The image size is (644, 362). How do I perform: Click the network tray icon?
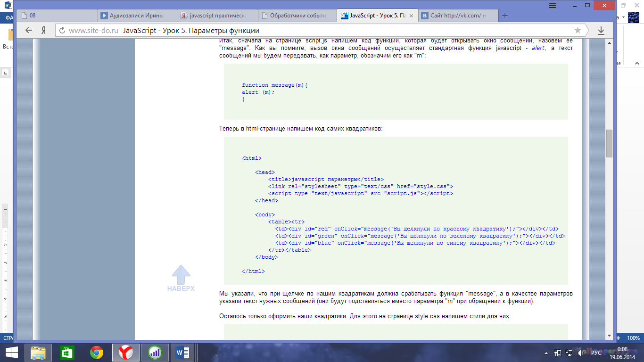coord(569,353)
